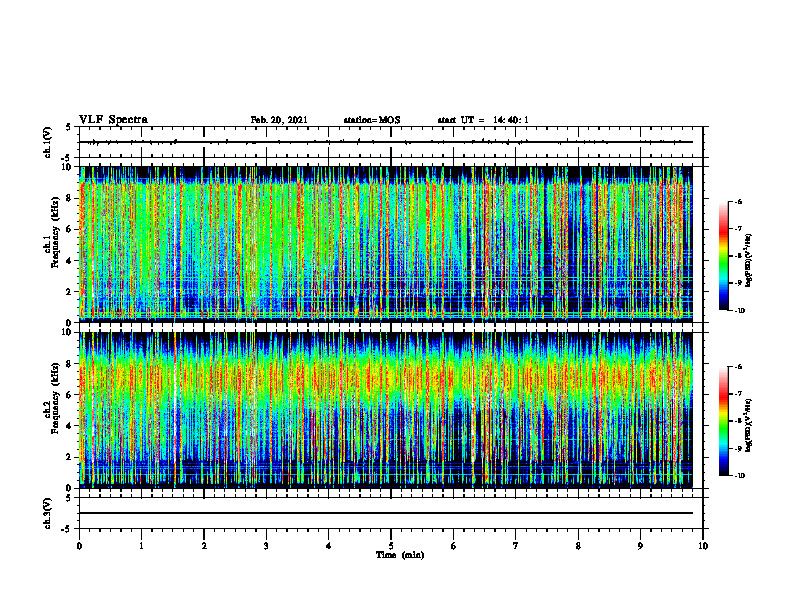This screenshot has width=792, height=612.
Task: Click the "start UT = 14:40: 1" text
Action: [x=483, y=120]
